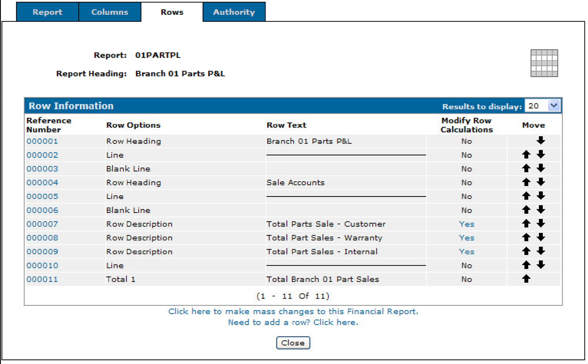Screen dimensions: 588x364
Task: Move Total Part Sales - Internal row down
Action: point(541,251)
